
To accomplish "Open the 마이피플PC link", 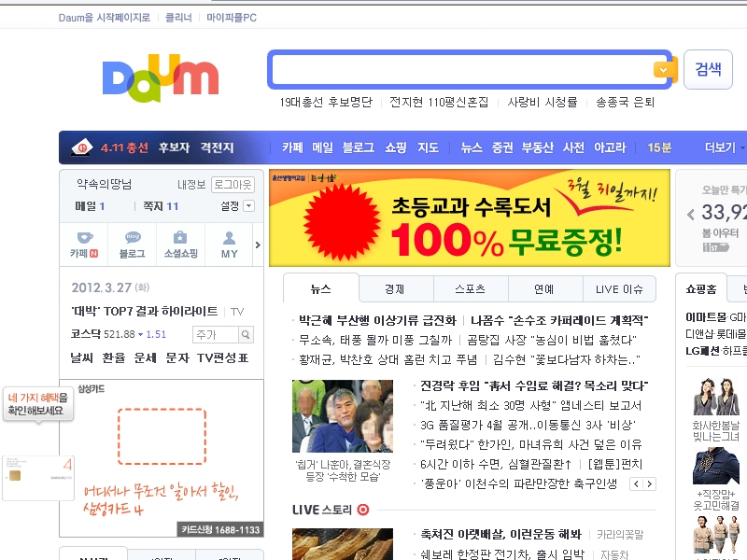I will coord(232,18).
